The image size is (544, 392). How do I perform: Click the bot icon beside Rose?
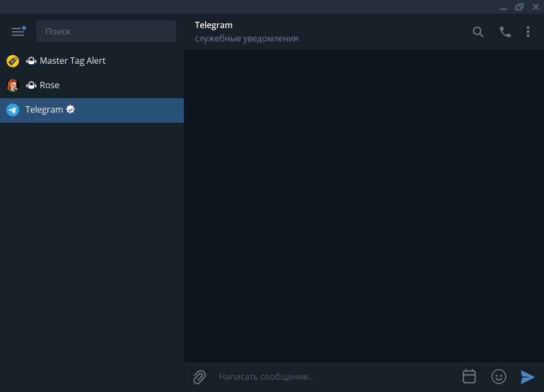31,85
